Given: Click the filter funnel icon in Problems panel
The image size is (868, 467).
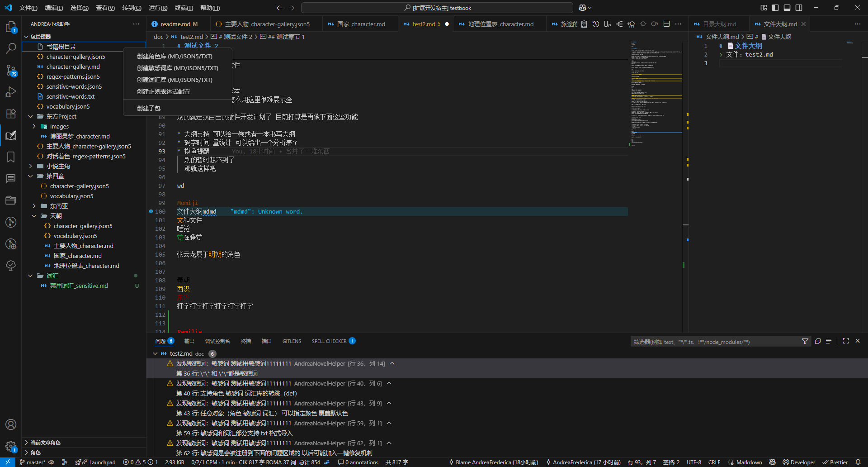Looking at the screenshot, I should tap(805, 342).
